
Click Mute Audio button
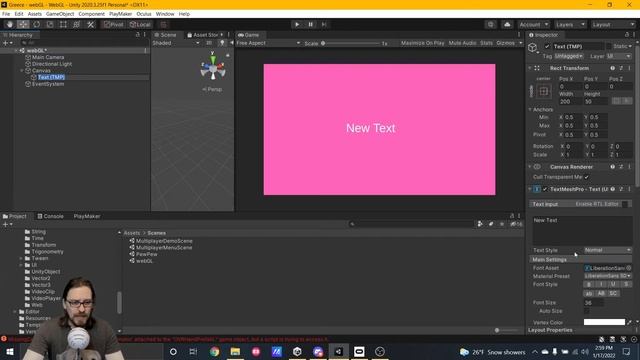(462, 43)
